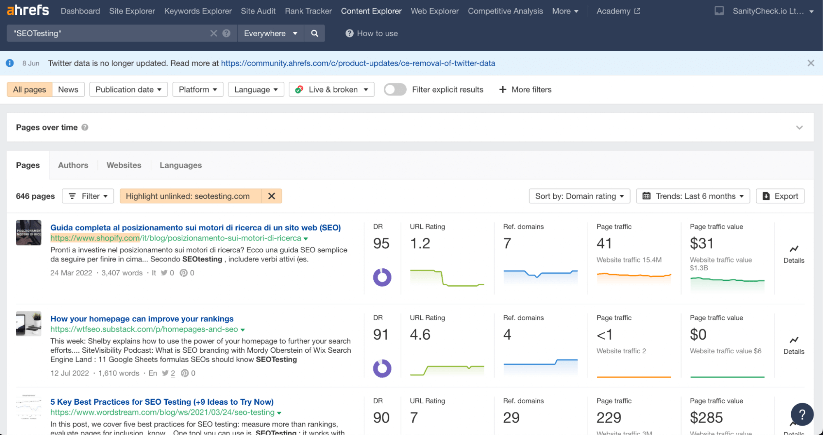The height and width of the screenshot is (435, 823).
Task: Click the Export button
Action: [x=780, y=196]
